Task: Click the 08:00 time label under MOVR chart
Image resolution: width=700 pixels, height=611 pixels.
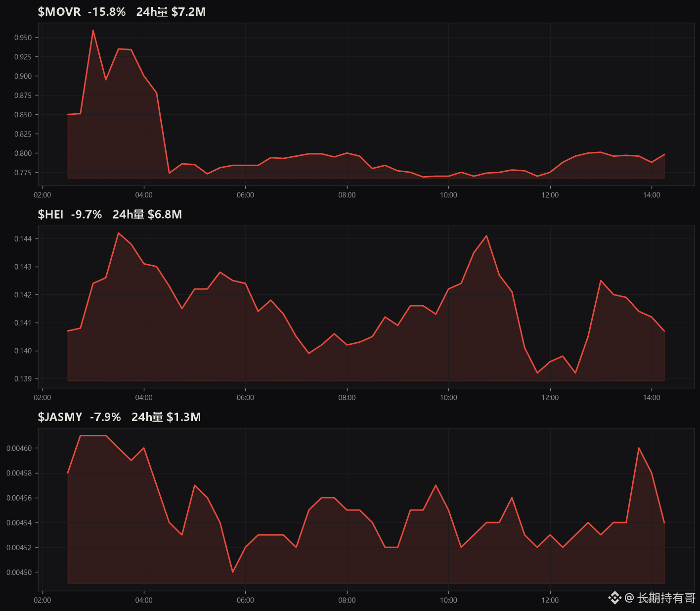Action: point(347,195)
